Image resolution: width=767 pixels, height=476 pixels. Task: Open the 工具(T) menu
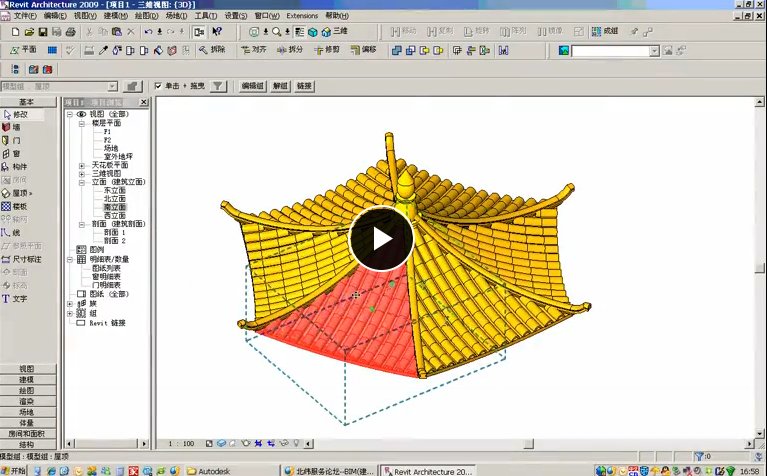[x=206, y=16]
